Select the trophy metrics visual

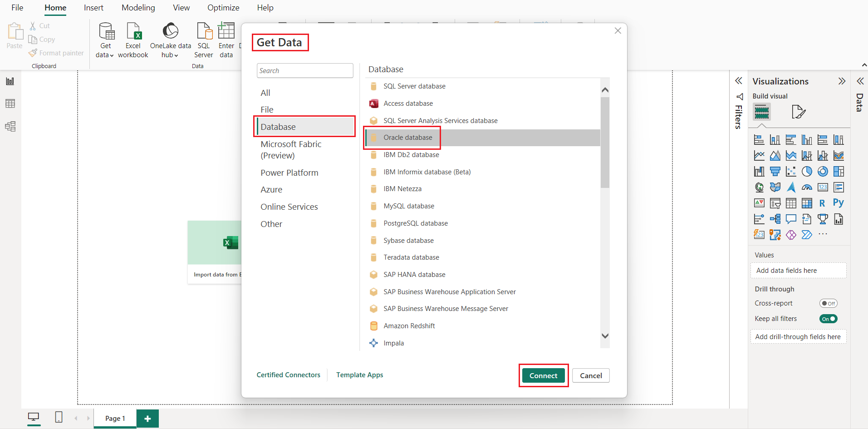(x=823, y=219)
